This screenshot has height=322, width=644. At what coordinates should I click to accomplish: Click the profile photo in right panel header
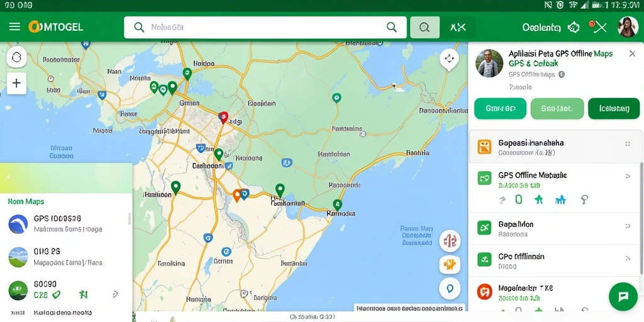pos(489,64)
